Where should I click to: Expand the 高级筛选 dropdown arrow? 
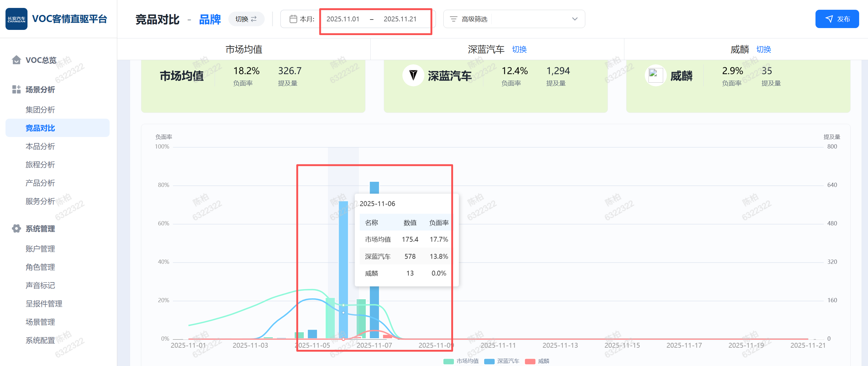[x=575, y=19]
